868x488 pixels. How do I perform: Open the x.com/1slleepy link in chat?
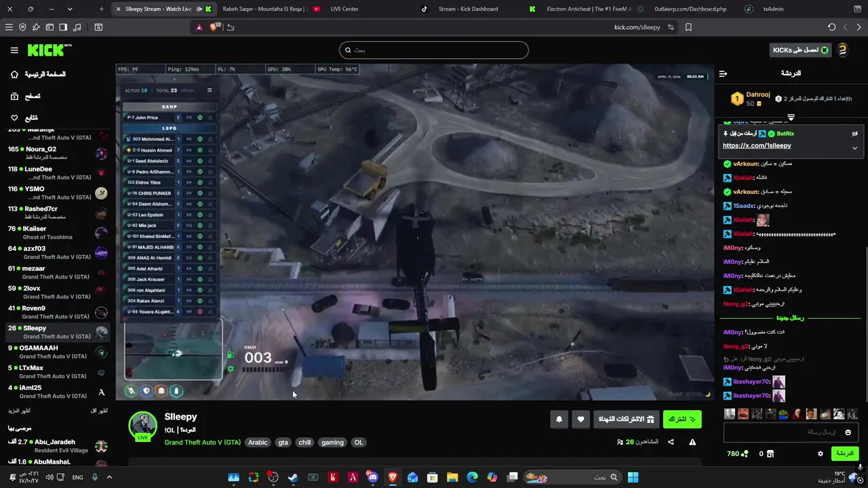[x=757, y=146]
